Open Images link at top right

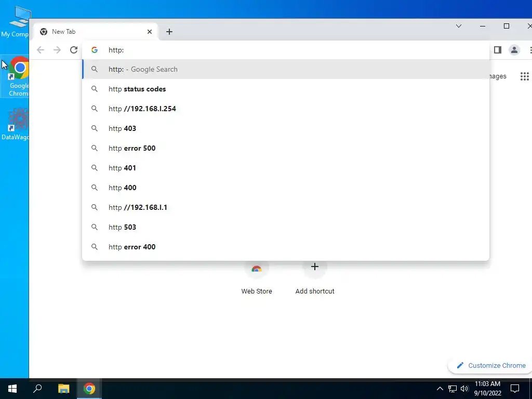(497, 76)
